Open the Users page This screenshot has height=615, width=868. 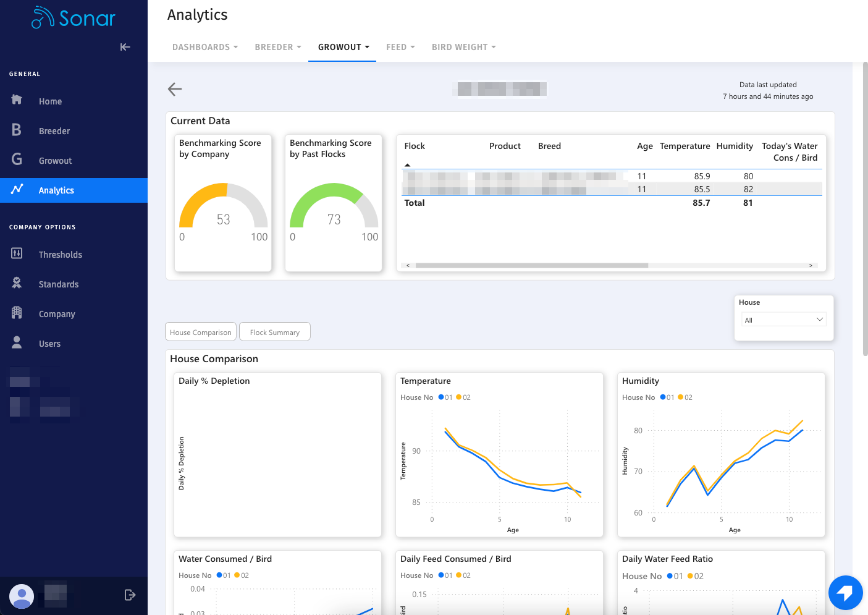(x=49, y=344)
